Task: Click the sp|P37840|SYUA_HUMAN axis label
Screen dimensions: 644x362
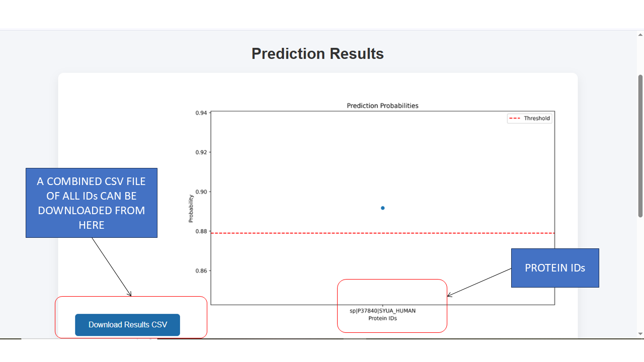Action: pos(382,311)
